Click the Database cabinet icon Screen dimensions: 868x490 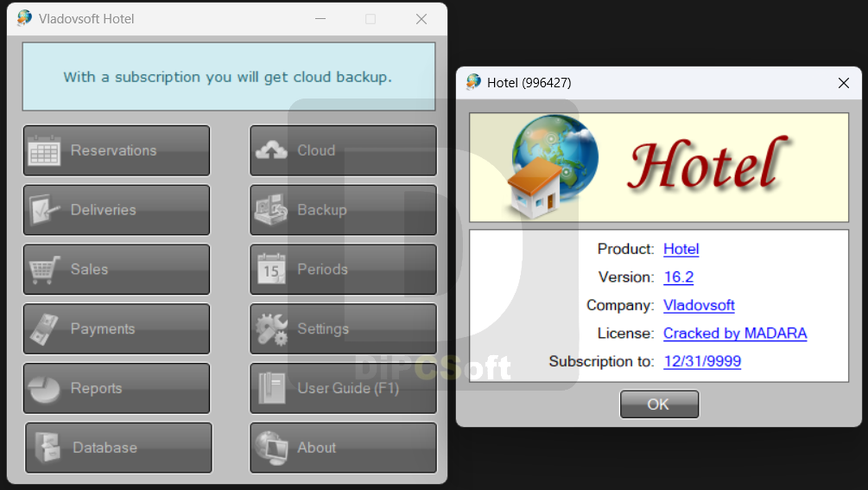[48, 448]
